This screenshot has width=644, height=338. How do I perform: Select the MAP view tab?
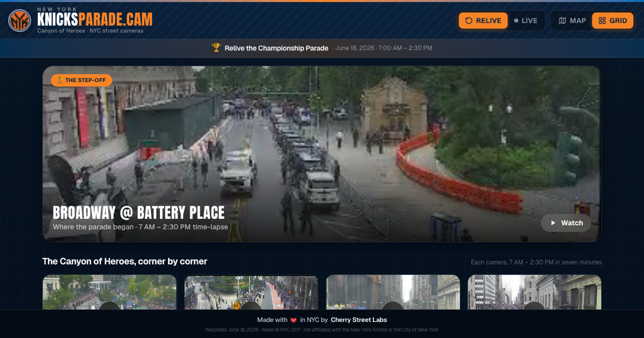[x=572, y=20]
